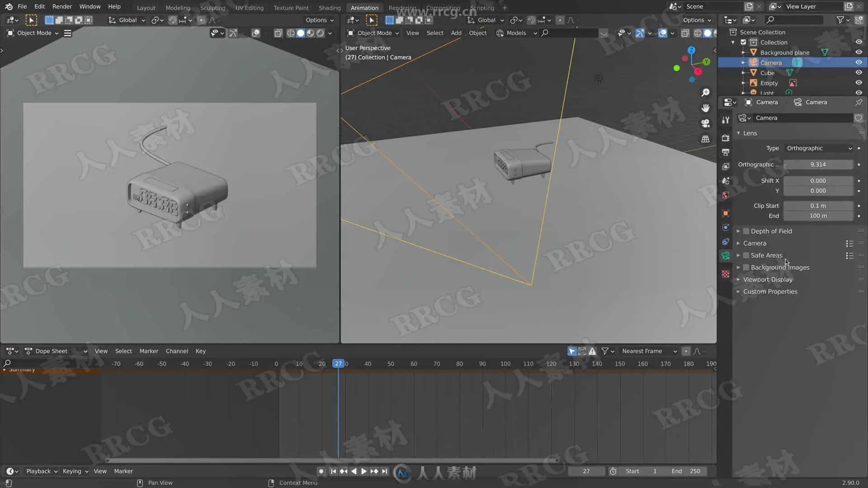This screenshot has height=488, width=868.
Task: Open the lens Type Orthographic dropdown
Action: [818, 148]
